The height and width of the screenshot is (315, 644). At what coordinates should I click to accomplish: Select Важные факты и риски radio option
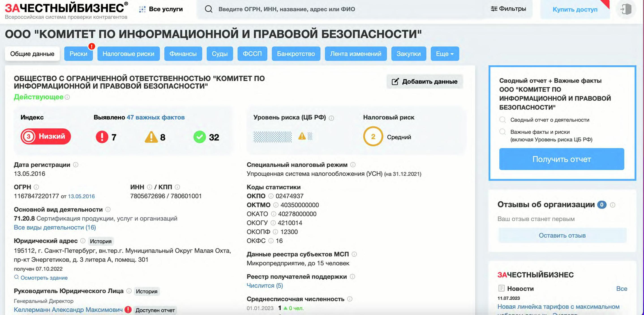[x=502, y=132]
